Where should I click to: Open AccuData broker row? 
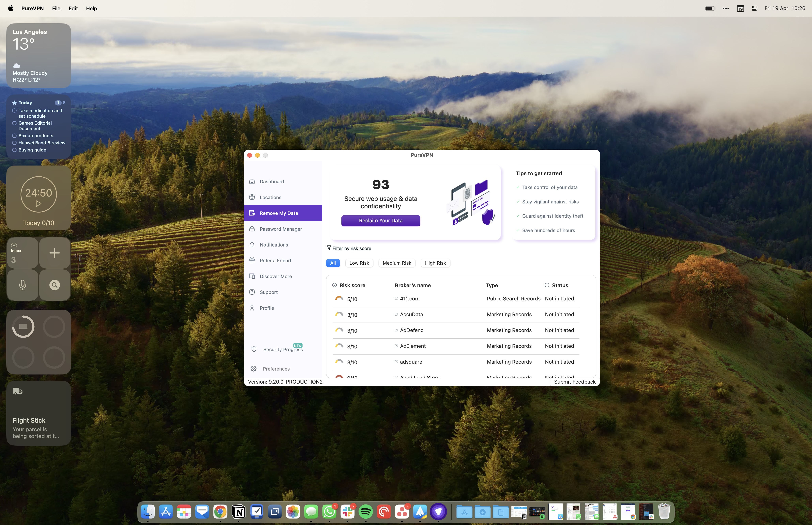click(411, 314)
